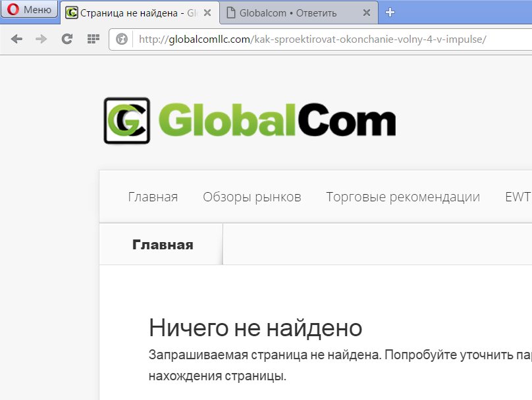Screen dimensions: 532x400
Task: Open the 'EWT' navigation item
Action: pyautogui.click(x=518, y=197)
